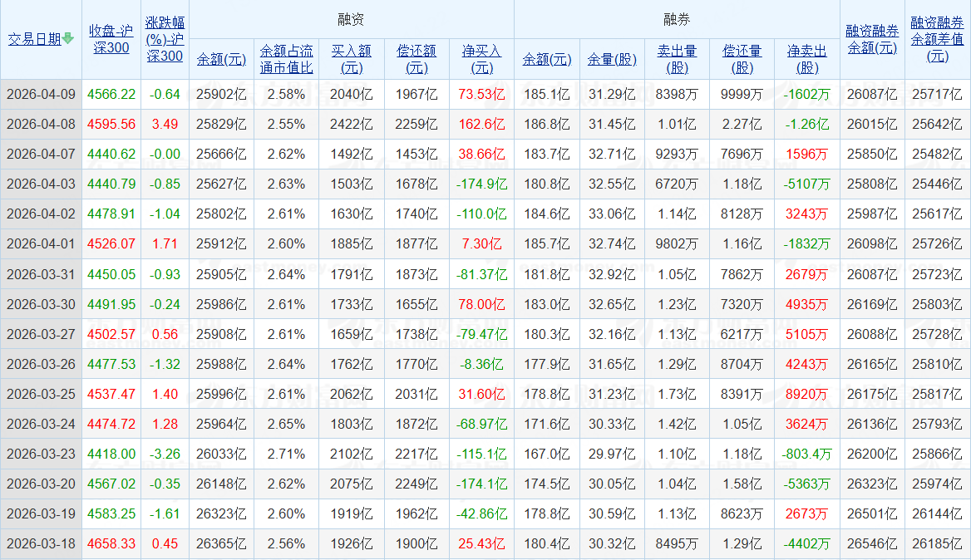Screen dimensions: 971x560
Task: Open the 收盘-沪深300 column header link
Action: tap(111, 39)
